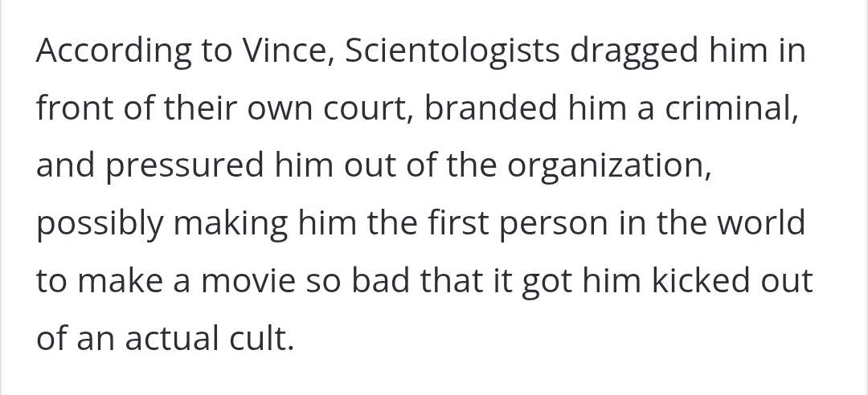868x395 pixels.
Task: Click the word "possibly" in the paragraph
Action: point(98,224)
